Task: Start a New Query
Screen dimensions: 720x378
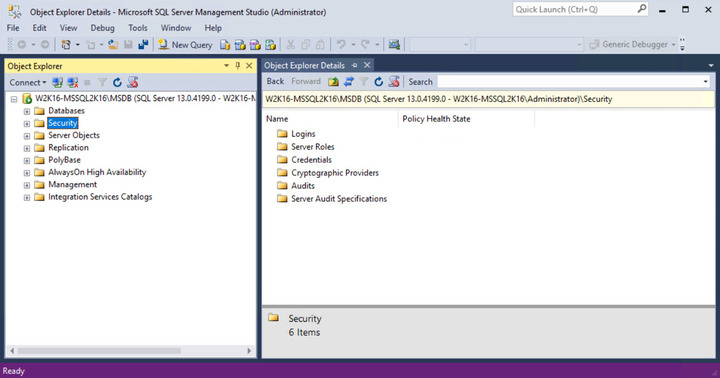Action: coord(185,45)
